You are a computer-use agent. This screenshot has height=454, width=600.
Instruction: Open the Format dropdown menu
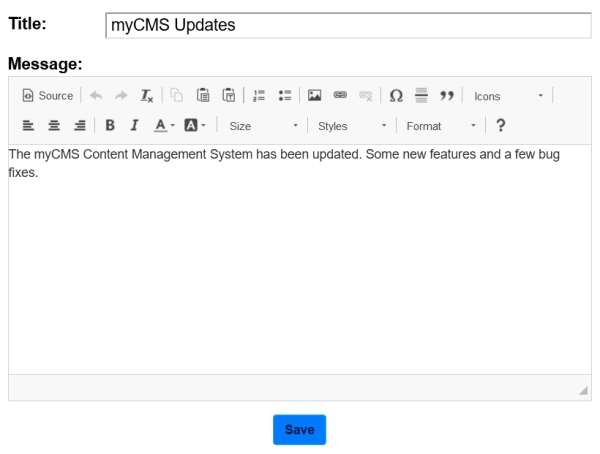point(440,126)
